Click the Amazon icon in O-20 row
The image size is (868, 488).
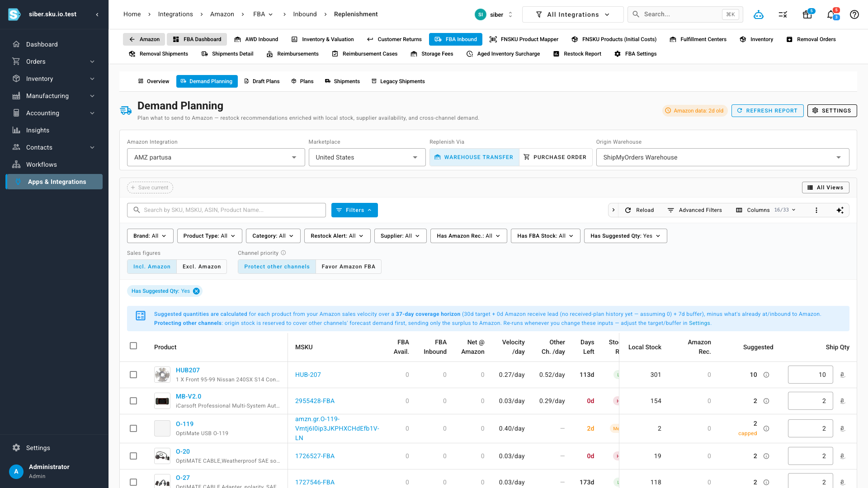click(842, 456)
